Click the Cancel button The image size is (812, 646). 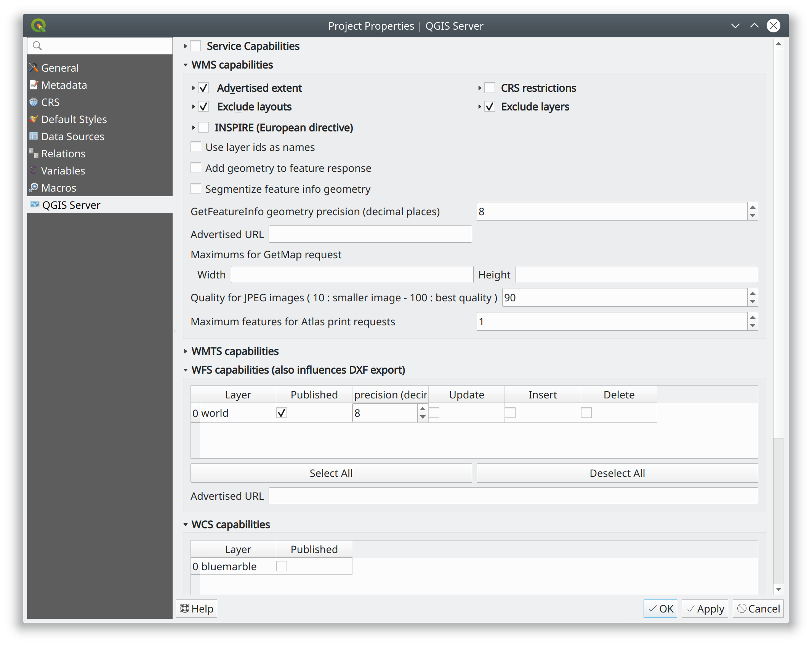point(758,609)
